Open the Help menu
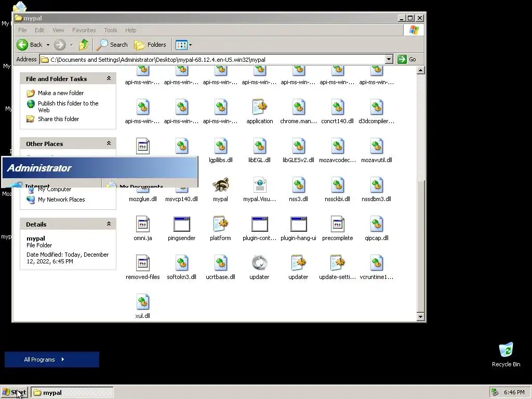532x399 pixels. tap(130, 30)
